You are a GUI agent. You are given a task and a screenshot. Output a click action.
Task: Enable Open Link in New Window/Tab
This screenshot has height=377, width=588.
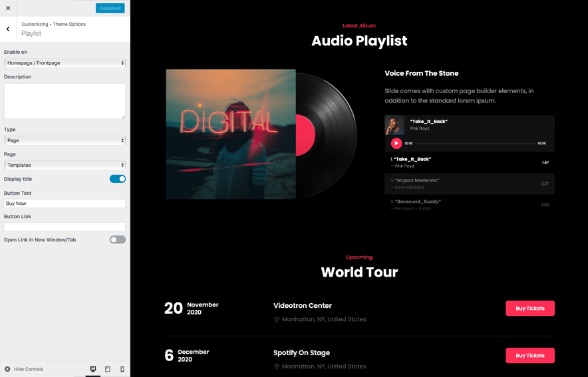coord(117,239)
